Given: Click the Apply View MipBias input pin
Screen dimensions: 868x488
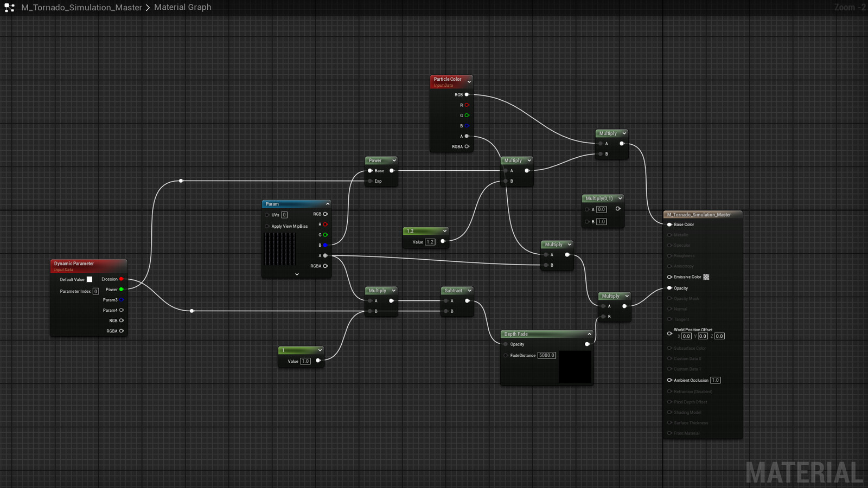Looking at the screenshot, I should [267, 226].
